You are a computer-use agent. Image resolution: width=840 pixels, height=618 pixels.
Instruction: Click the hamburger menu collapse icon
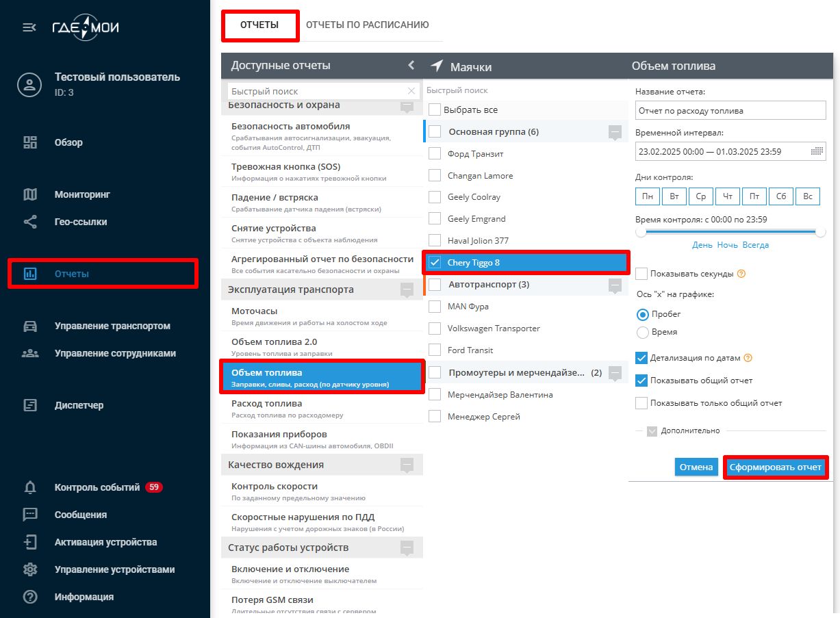coord(29,27)
